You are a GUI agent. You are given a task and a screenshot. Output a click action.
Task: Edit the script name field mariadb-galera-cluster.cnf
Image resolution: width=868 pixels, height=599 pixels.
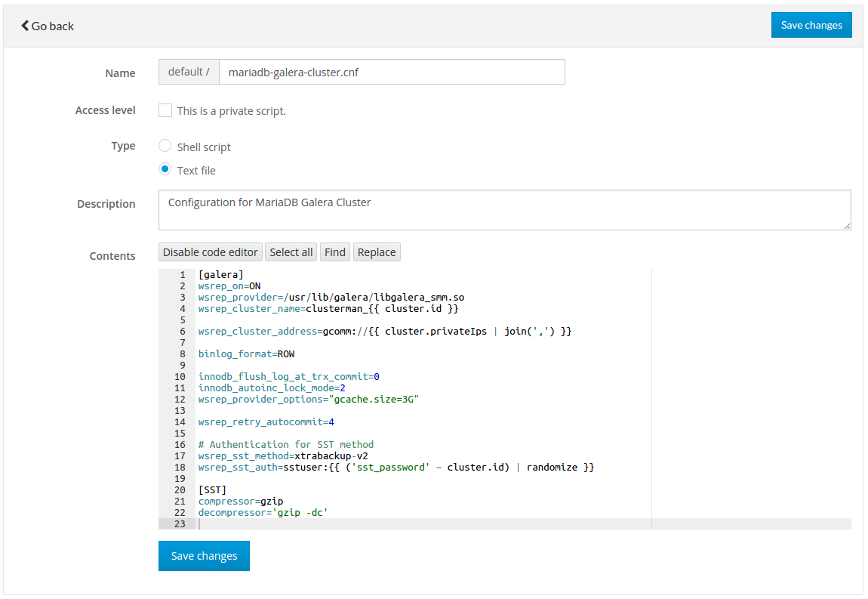[392, 72]
